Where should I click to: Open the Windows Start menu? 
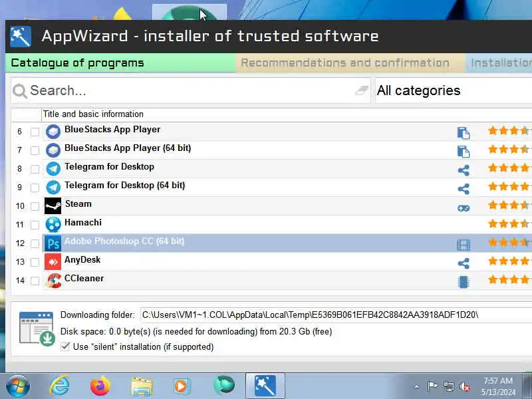pyautogui.click(x=18, y=386)
